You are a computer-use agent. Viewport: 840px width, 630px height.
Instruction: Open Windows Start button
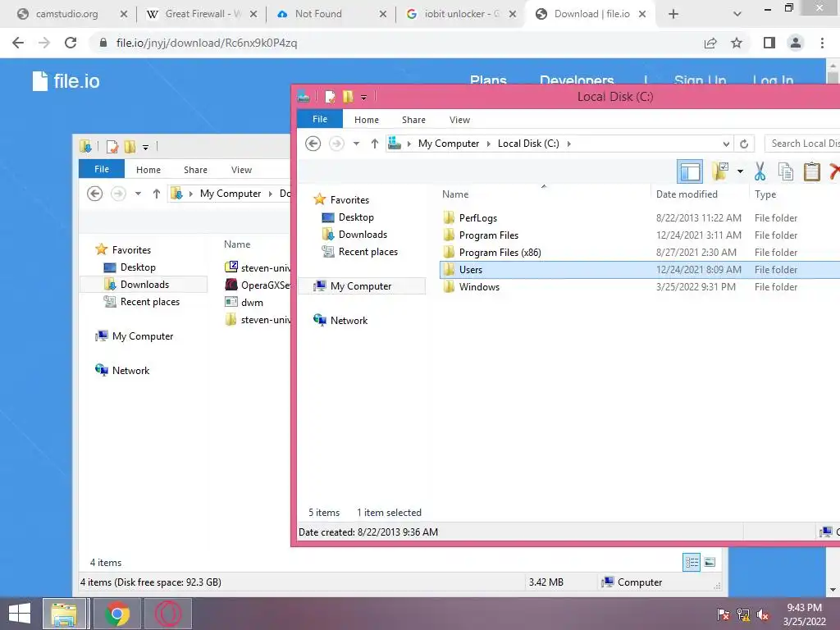coord(20,614)
